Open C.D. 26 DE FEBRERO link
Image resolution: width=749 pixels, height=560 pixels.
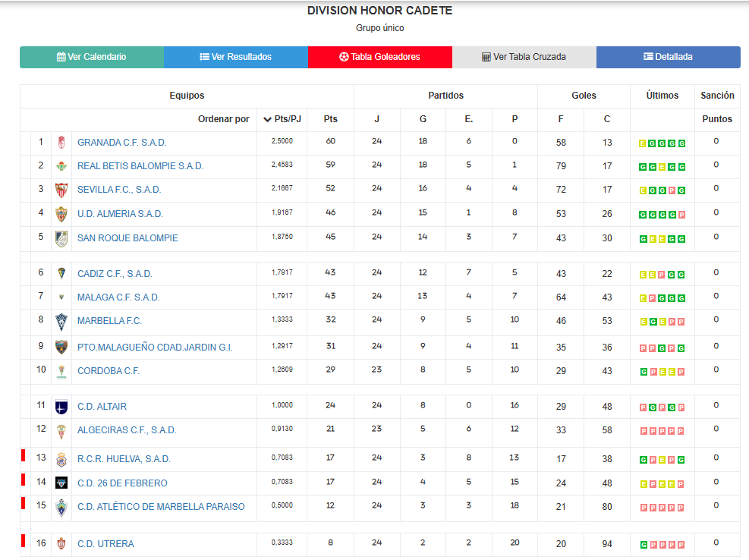[x=122, y=483]
